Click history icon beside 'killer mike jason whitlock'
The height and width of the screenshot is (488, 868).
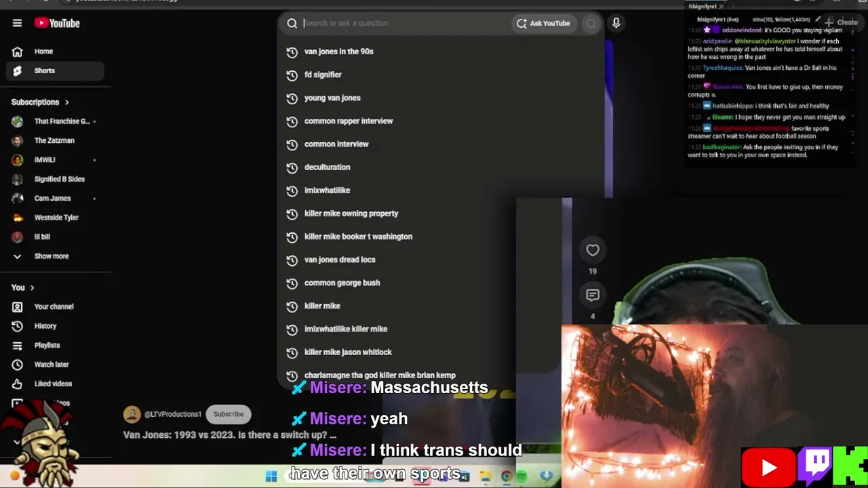pos(292,352)
